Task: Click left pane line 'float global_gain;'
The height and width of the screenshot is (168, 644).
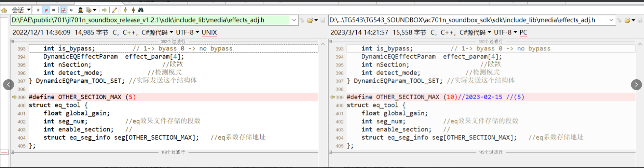Action: tap(77, 113)
